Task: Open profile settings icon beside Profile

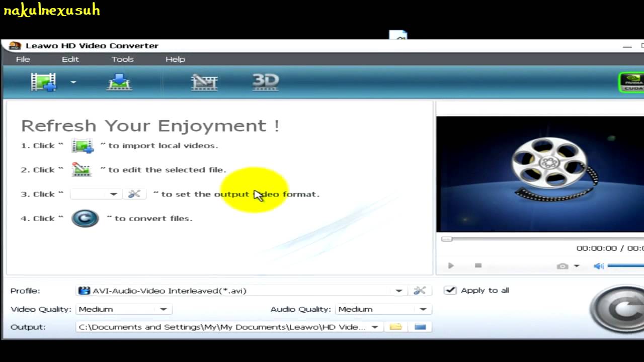Action: [419, 291]
